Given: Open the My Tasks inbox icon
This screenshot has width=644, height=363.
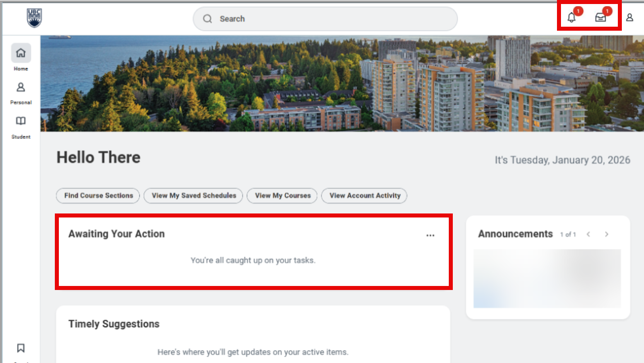Looking at the screenshot, I should 601,17.
